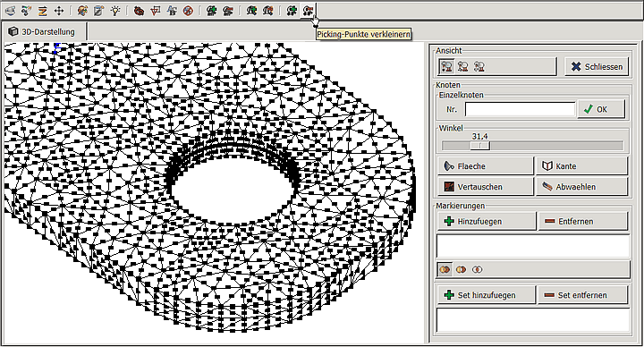This screenshot has height=347, width=644.
Task: Click the red-minus icon right of the first green plus
Action: tap(228, 11)
